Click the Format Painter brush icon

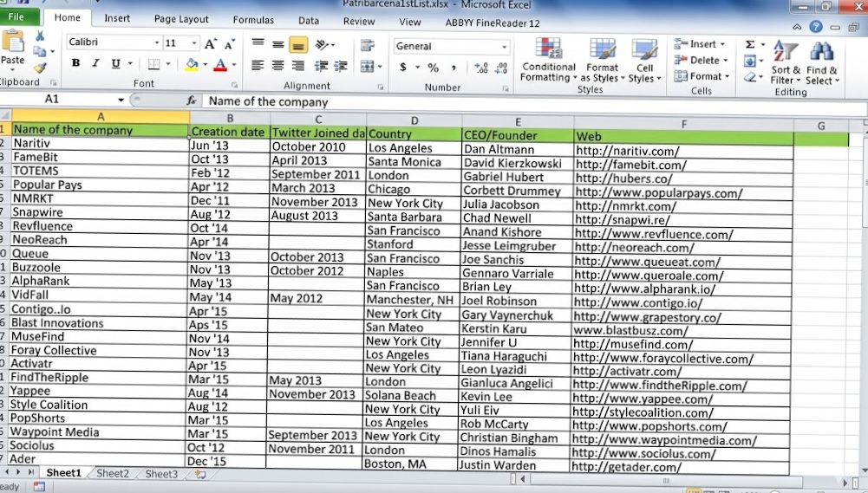pyautogui.click(x=40, y=68)
